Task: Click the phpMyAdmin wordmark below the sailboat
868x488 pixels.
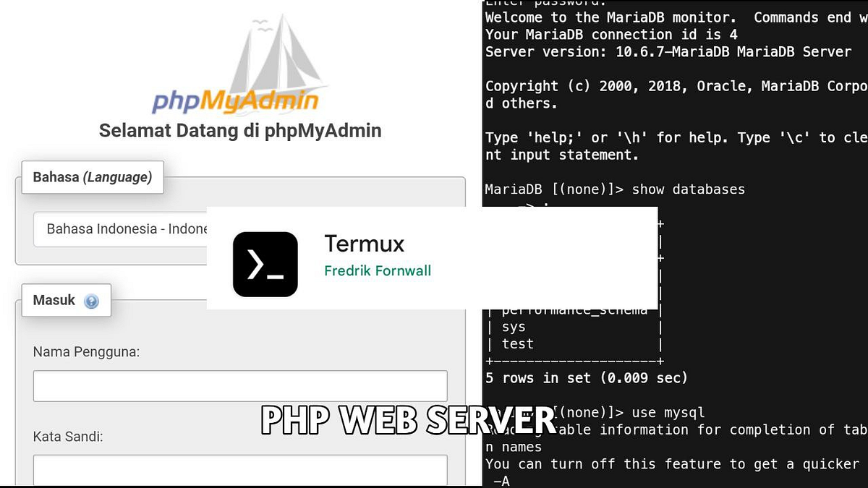Action: coord(235,102)
